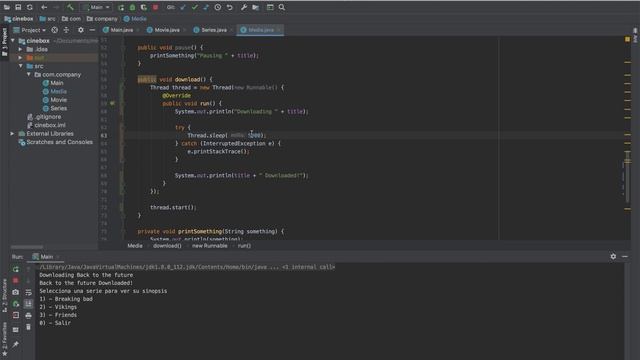Open Project Structure icon in toolbar
The image size is (640, 360).
pyautogui.click(x=256, y=7)
